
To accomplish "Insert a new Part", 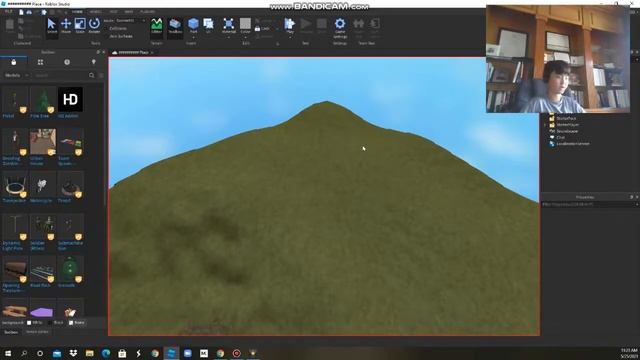I will [193, 24].
